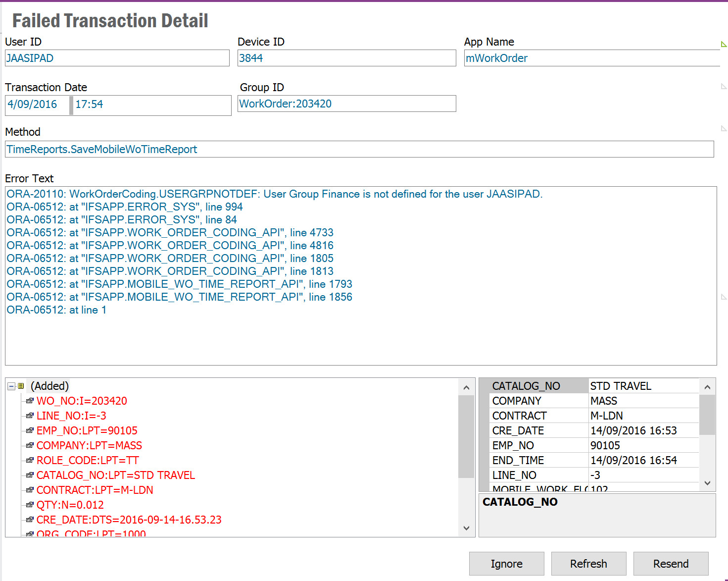Click the Method field TimeReports.SaveMobileWoTimeReport
The height and width of the screenshot is (581, 728).
coord(359,149)
